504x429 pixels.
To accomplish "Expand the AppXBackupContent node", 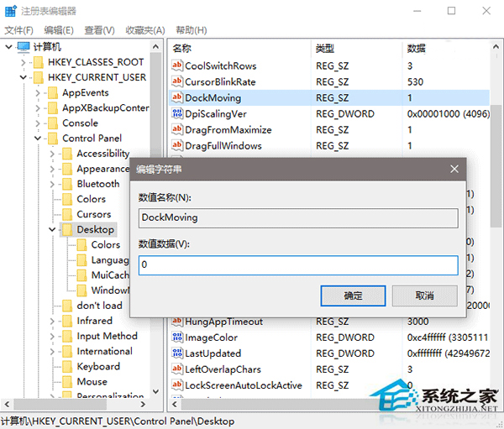I will click(38, 108).
